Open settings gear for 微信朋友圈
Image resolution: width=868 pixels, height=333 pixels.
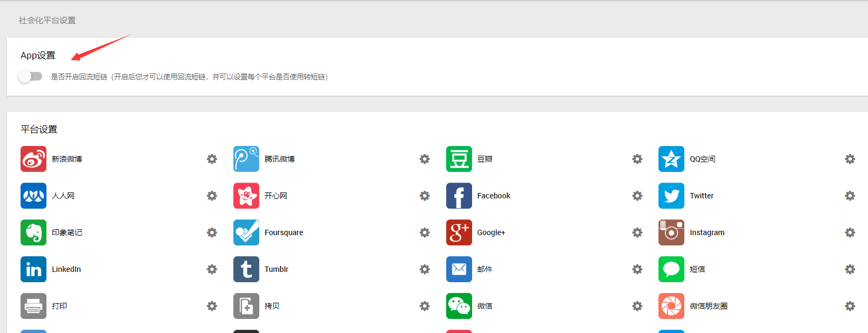[x=850, y=306]
